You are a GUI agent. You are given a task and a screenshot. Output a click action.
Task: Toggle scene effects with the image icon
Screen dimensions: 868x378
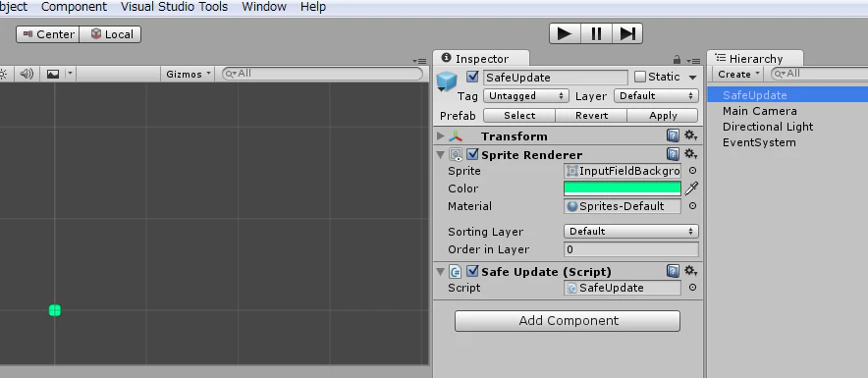click(x=53, y=74)
